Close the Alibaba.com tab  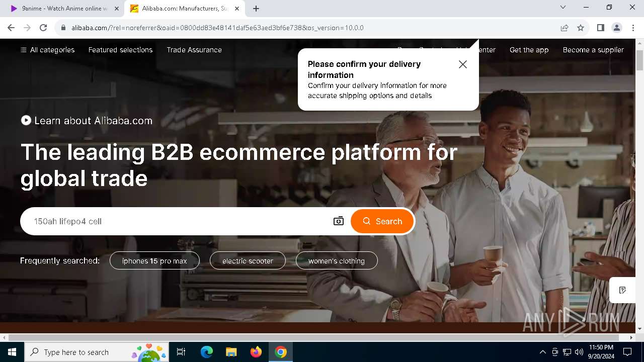pyautogui.click(x=237, y=9)
